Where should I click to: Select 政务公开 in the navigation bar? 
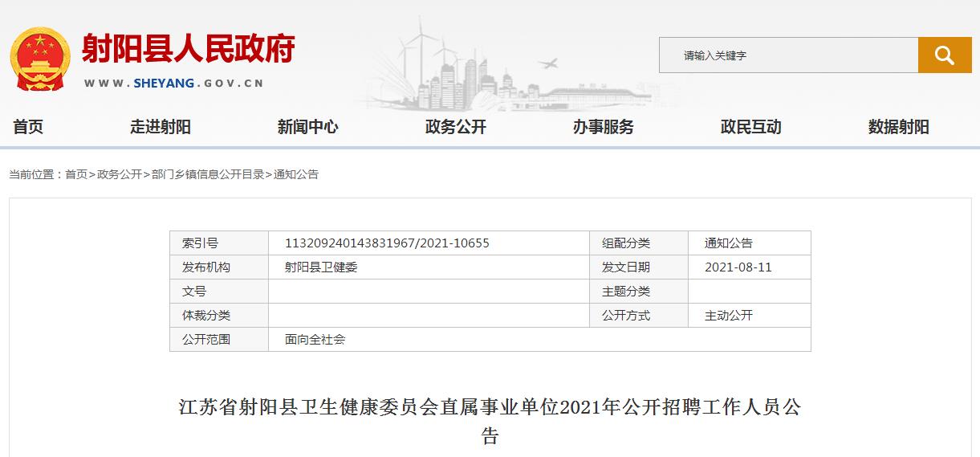[x=455, y=127]
